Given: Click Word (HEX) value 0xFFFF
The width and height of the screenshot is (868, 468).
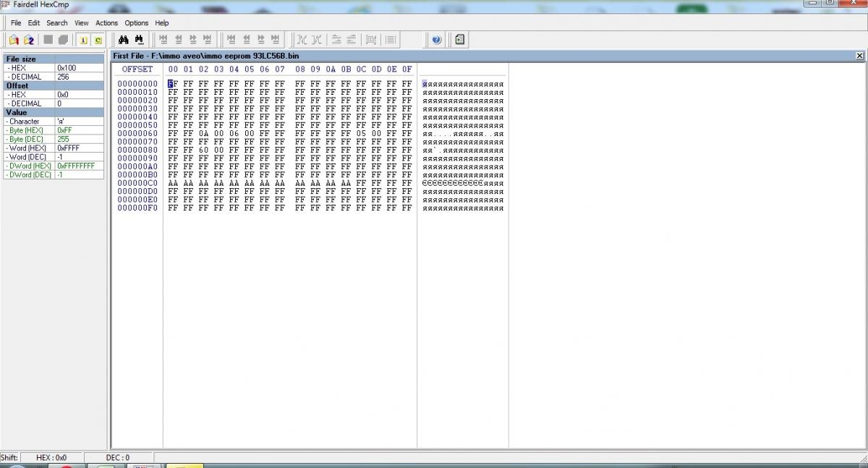Looking at the screenshot, I should tap(80, 148).
